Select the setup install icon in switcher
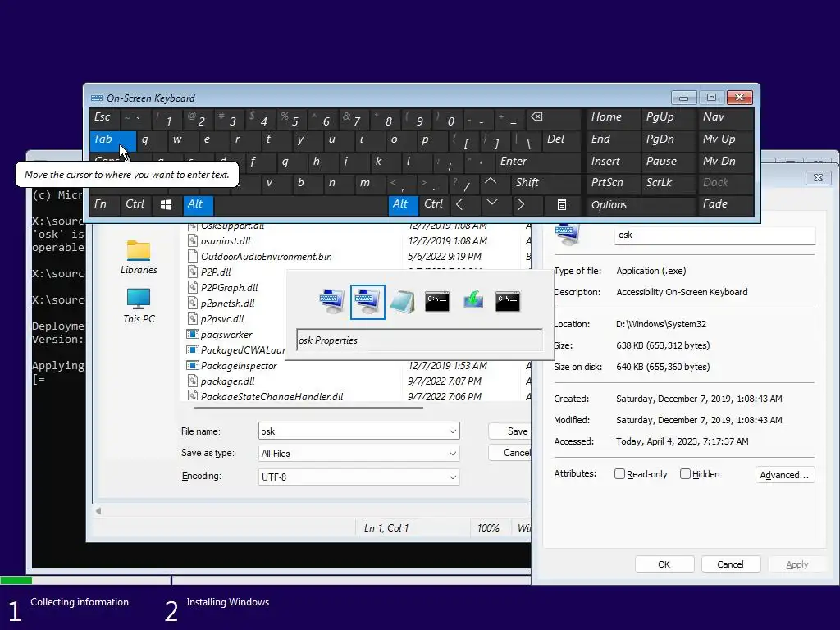840x630 pixels. [x=473, y=300]
